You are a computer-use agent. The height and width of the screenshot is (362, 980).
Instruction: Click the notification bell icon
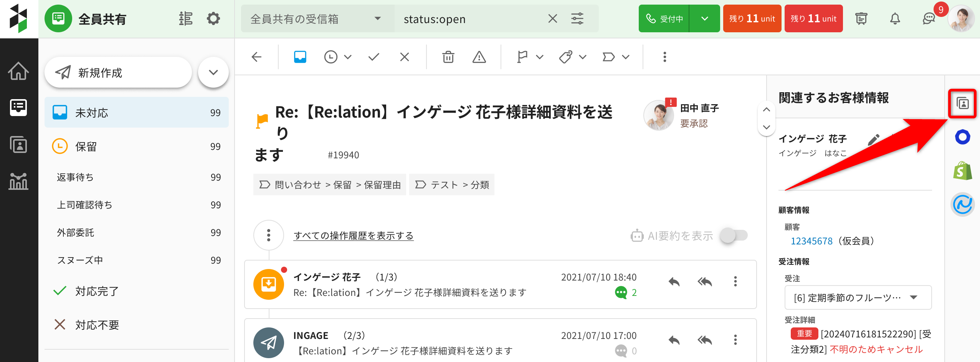[x=895, y=18]
